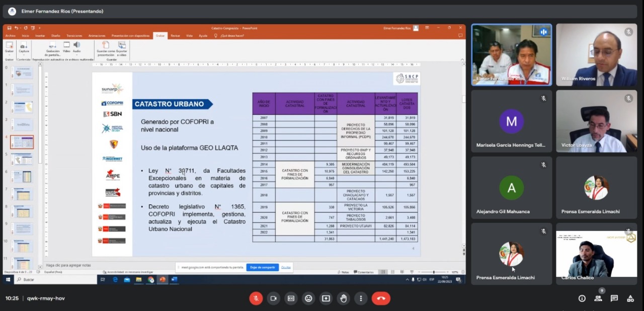
Task: Open the Archivo tab
Action: (x=11, y=36)
